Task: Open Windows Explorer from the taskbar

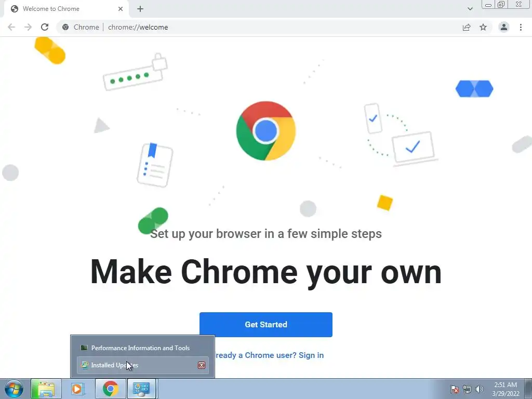Action: pos(46,389)
